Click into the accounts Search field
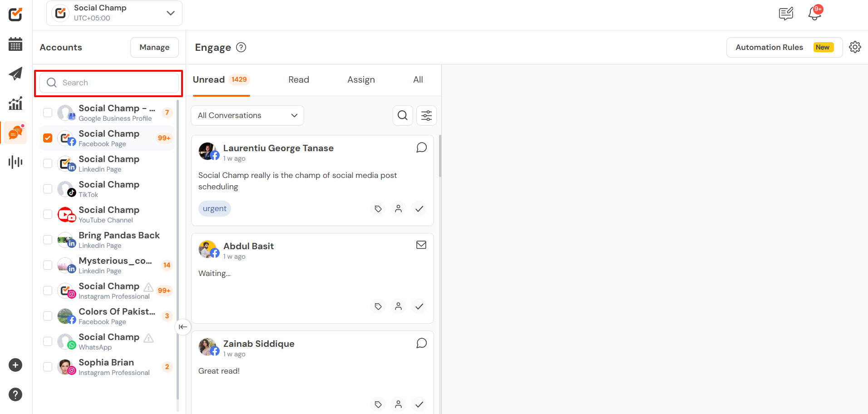Screen dimensions: 868x414 [109, 83]
